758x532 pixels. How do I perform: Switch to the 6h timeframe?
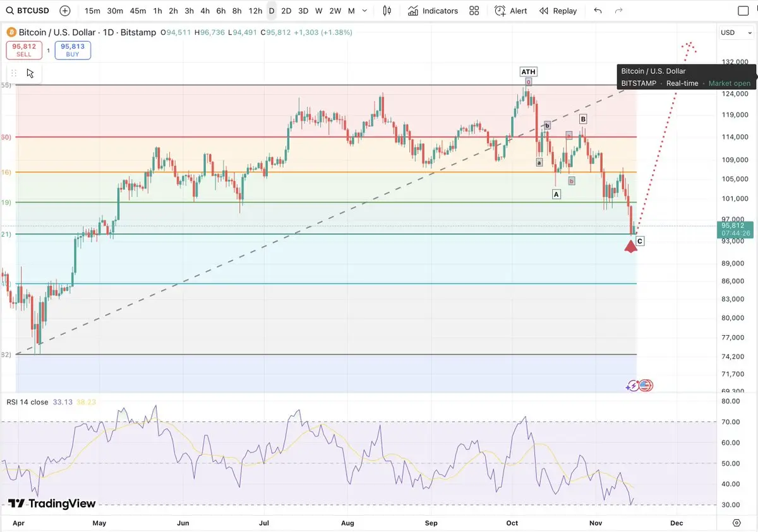(x=220, y=11)
